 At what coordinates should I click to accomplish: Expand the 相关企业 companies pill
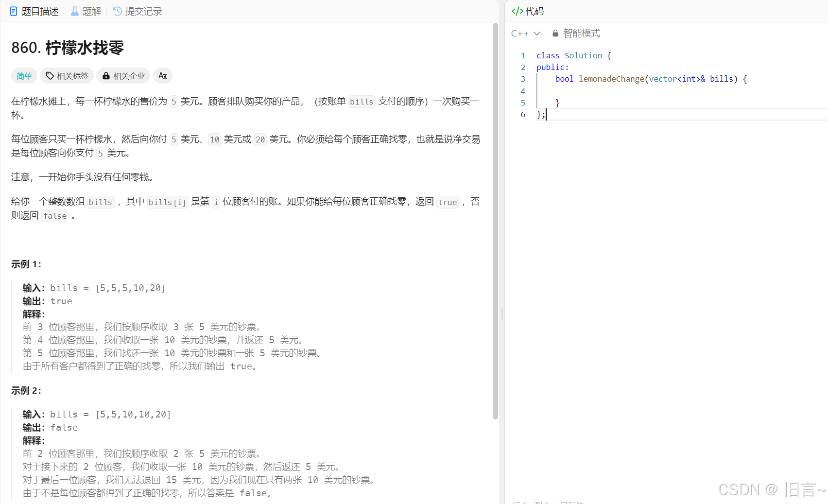(123, 76)
